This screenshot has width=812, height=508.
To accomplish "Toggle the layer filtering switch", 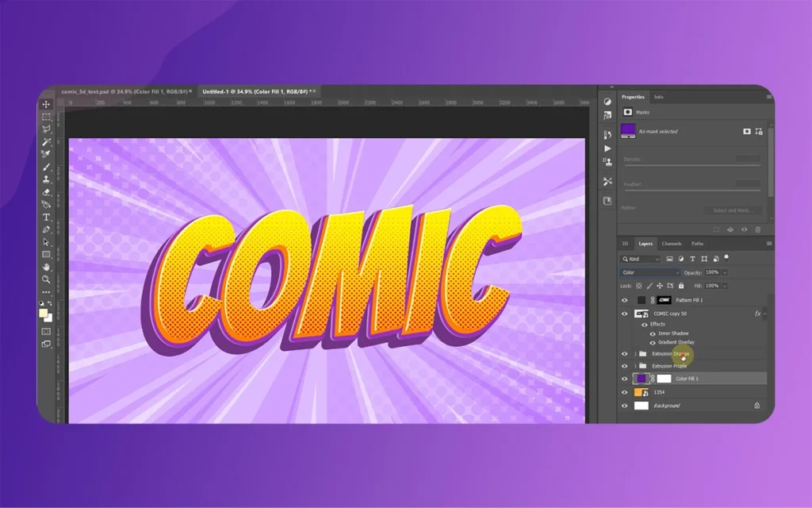I will [726, 257].
